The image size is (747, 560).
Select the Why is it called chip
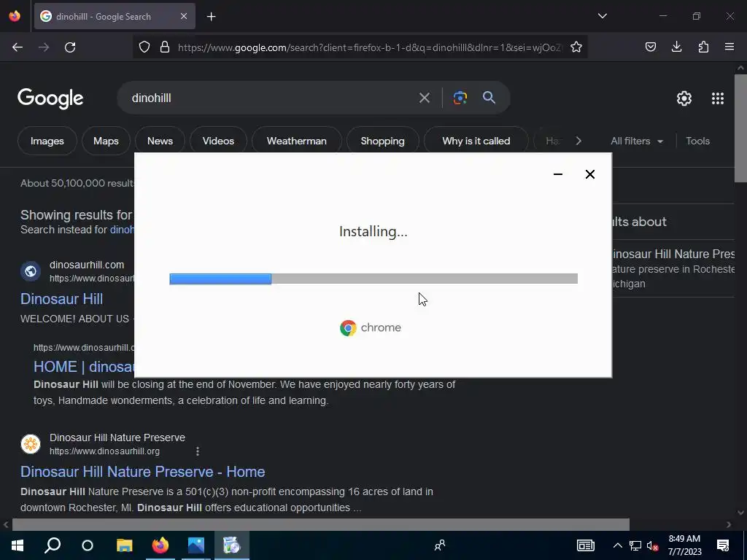coord(476,141)
